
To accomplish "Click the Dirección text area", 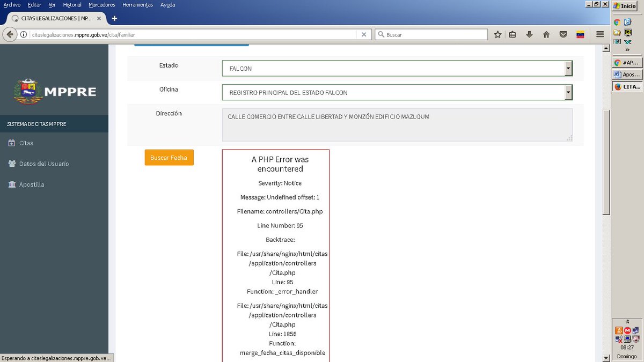I will coord(397,125).
